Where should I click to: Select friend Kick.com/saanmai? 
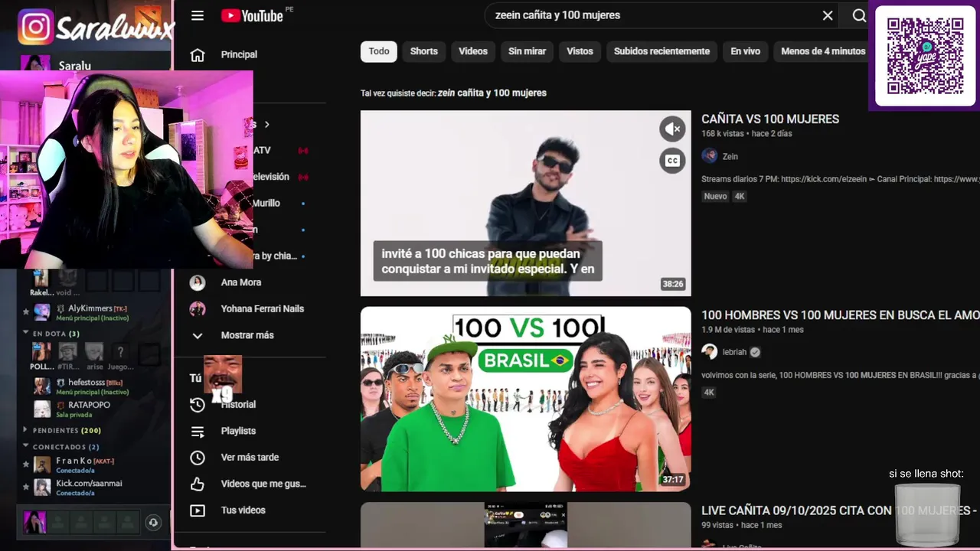point(89,483)
